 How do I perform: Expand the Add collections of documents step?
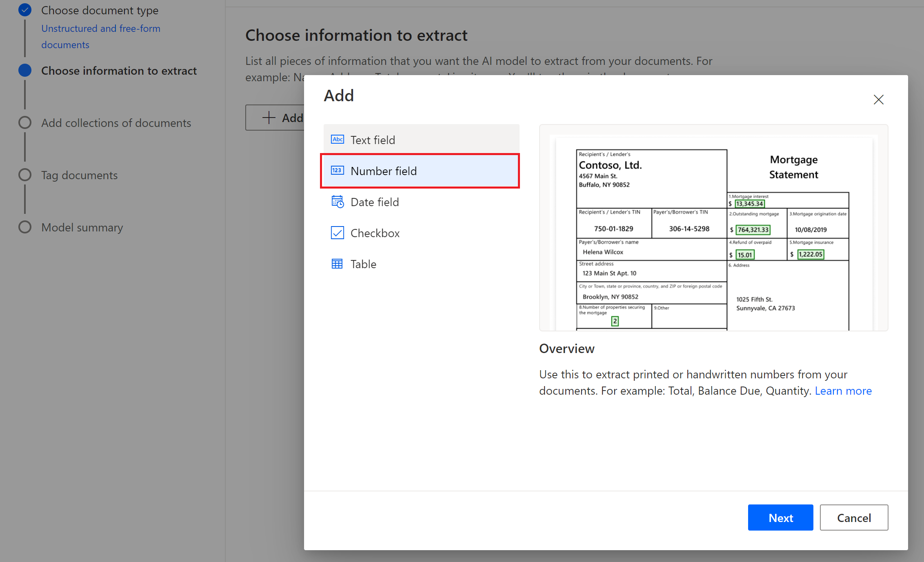[115, 123]
